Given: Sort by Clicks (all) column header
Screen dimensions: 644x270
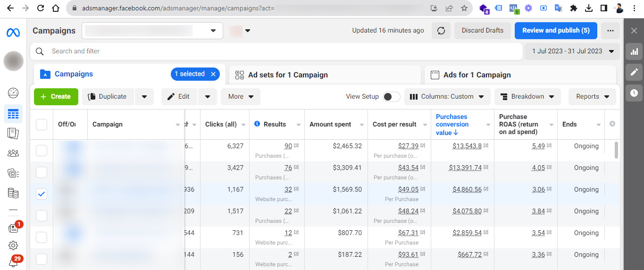Looking at the screenshot, I should coord(221,125).
